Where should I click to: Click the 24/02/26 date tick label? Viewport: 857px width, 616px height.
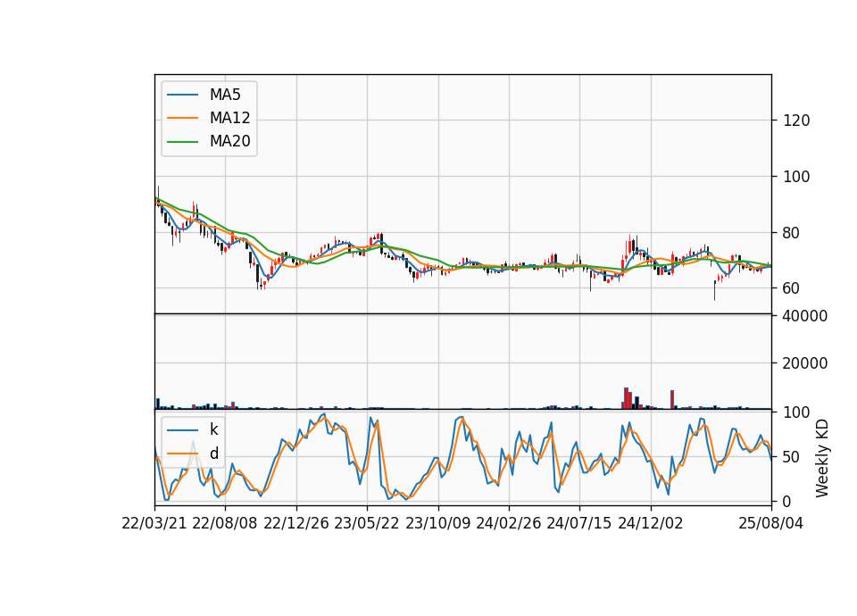coord(509,524)
